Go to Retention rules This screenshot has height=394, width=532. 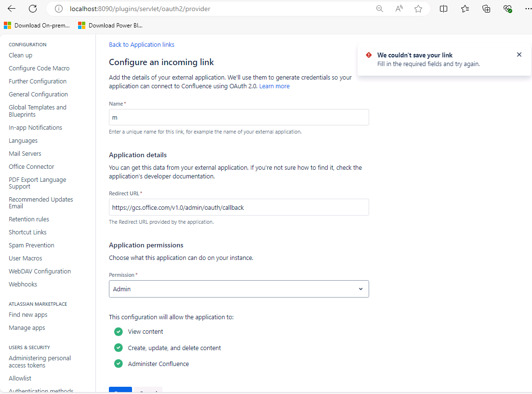point(29,219)
